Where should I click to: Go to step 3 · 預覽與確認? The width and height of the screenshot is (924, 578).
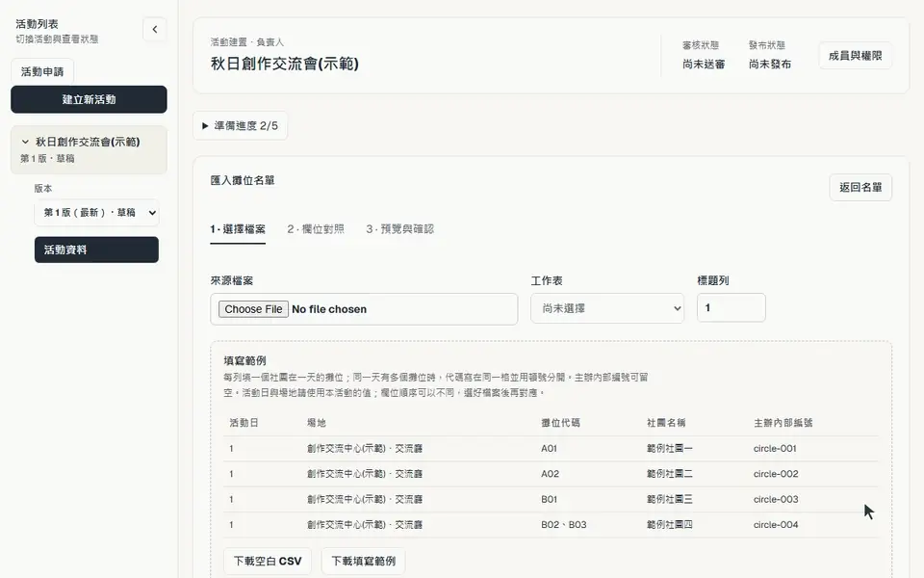tap(400, 229)
